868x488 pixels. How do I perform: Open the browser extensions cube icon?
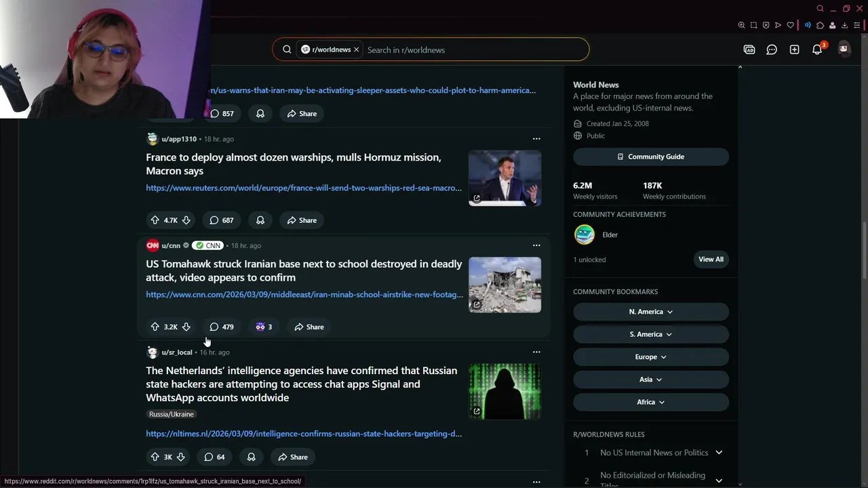pyautogui.click(x=820, y=25)
